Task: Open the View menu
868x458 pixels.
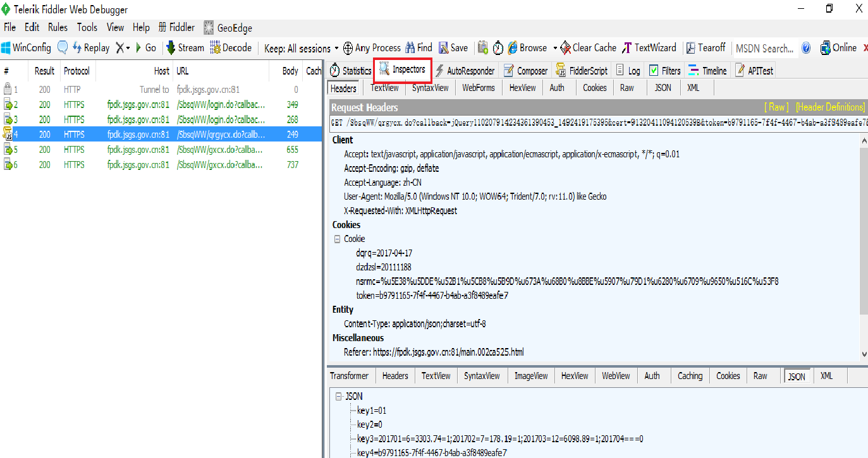Action: pos(115,27)
